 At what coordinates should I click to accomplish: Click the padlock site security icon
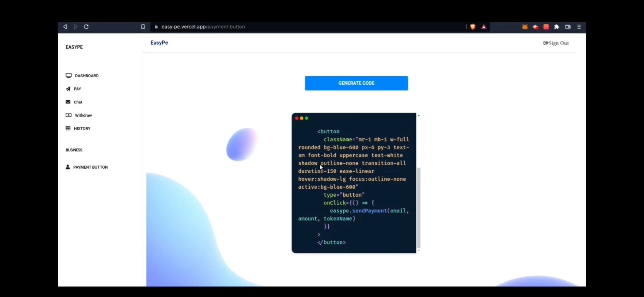pos(156,27)
